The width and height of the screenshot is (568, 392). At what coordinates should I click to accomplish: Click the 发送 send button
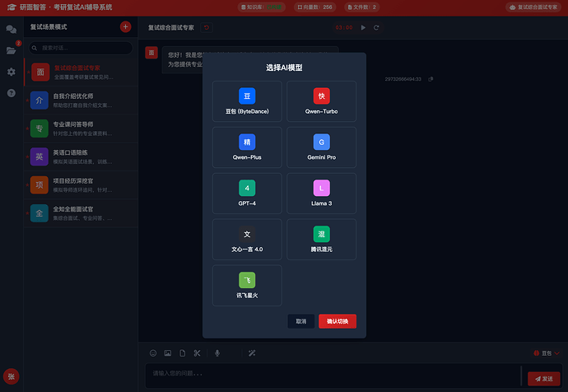pos(544,379)
